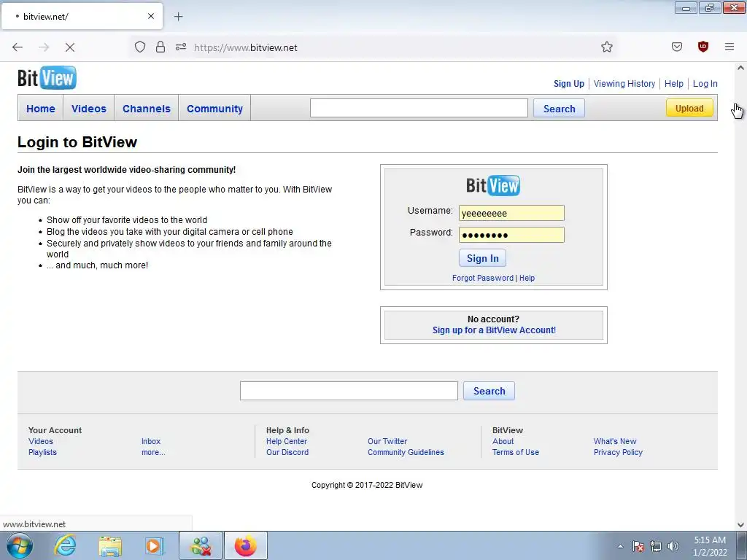
Task: Open Windows Explorer from the taskbar
Action: (110, 545)
